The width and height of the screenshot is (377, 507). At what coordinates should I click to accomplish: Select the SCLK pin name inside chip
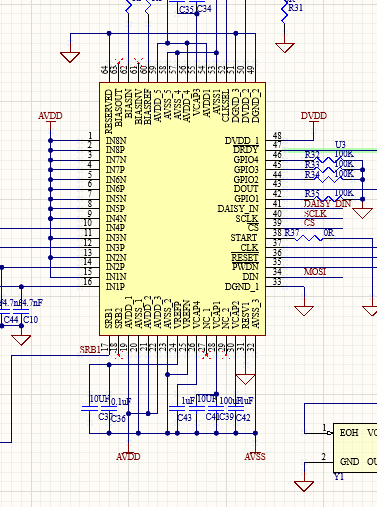[247, 219]
